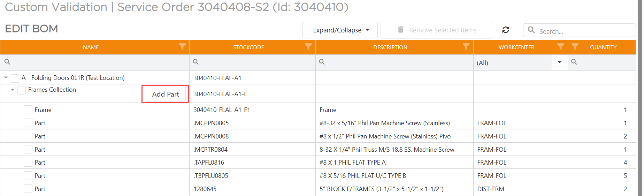The height and width of the screenshot is (196, 644).
Task: Click the search icon in NAME filter row
Action: click(7, 62)
